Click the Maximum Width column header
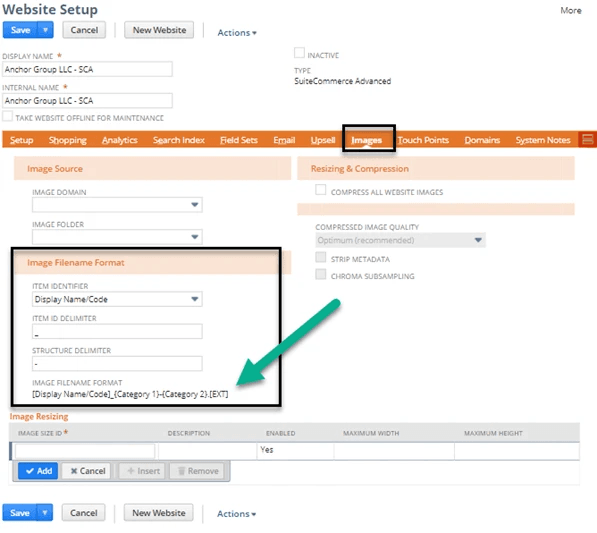The width and height of the screenshot is (597, 533). click(371, 433)
